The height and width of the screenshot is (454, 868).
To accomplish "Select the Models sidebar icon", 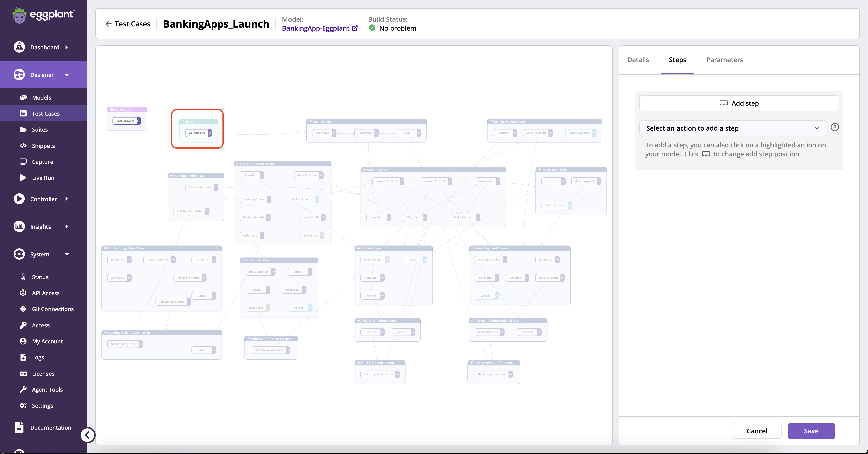I will point(22,97).
